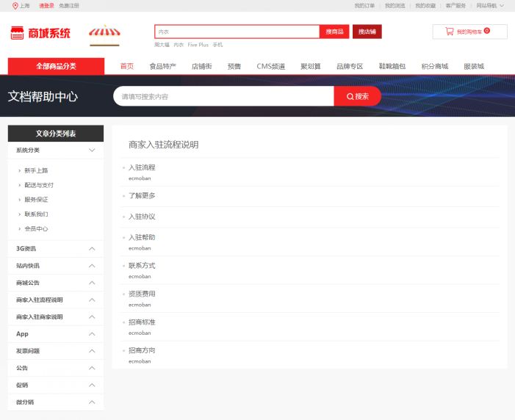Click the location pin icon beside 上海

(x=15, y=5)
